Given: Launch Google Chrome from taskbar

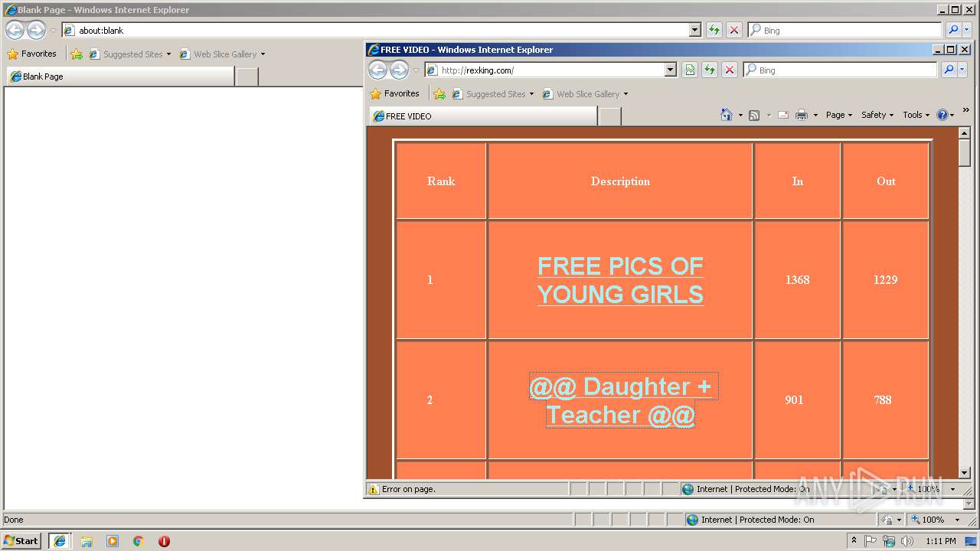Looking at the screenshot, I should 138,541.
